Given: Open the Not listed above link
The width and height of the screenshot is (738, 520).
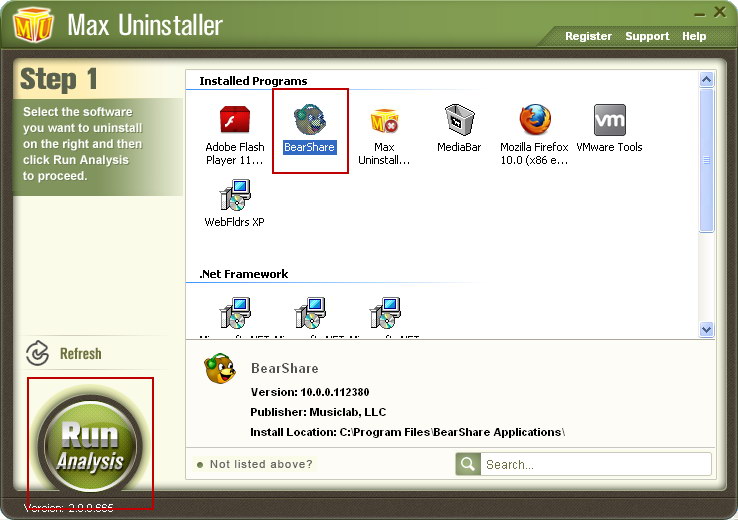Looking at the screenshot, I should pos(261,464).
